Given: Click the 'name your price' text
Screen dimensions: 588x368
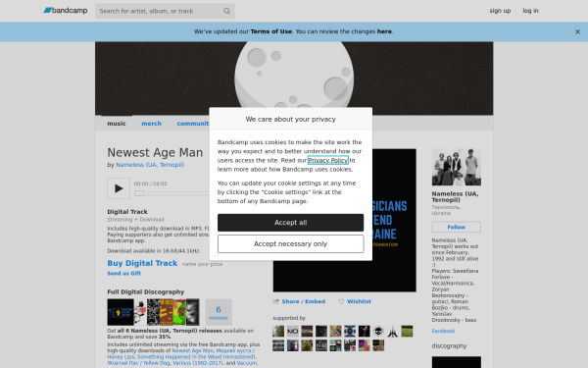Looking at the screenshot, I should coord(202,264).
